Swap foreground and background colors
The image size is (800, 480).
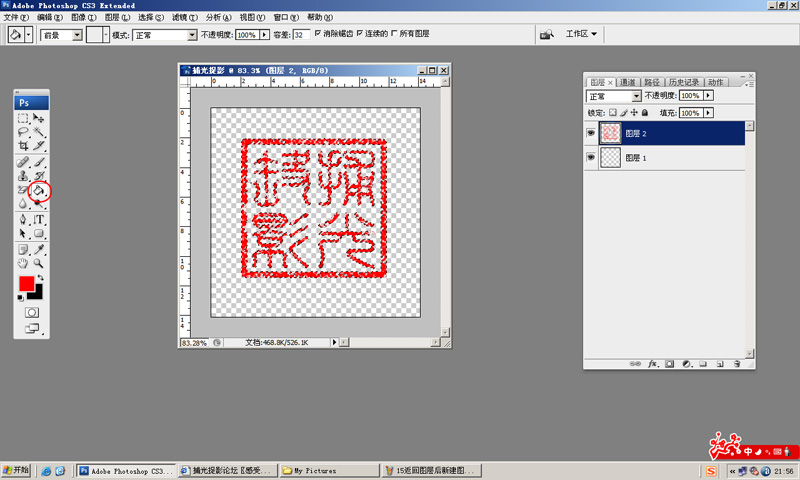(40, 278)
